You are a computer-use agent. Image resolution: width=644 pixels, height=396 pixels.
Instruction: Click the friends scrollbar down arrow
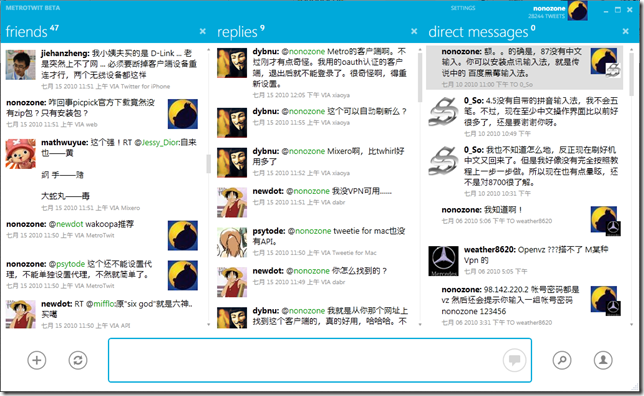coord(209,325)
